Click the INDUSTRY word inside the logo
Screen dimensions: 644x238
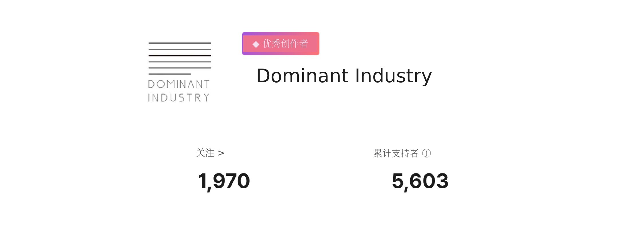click(179, 98)
